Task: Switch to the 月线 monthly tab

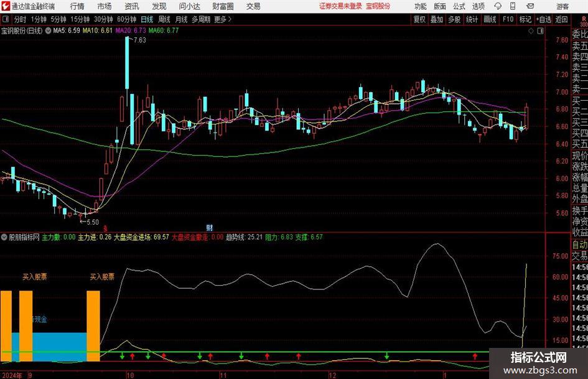Action: (182, 19)
